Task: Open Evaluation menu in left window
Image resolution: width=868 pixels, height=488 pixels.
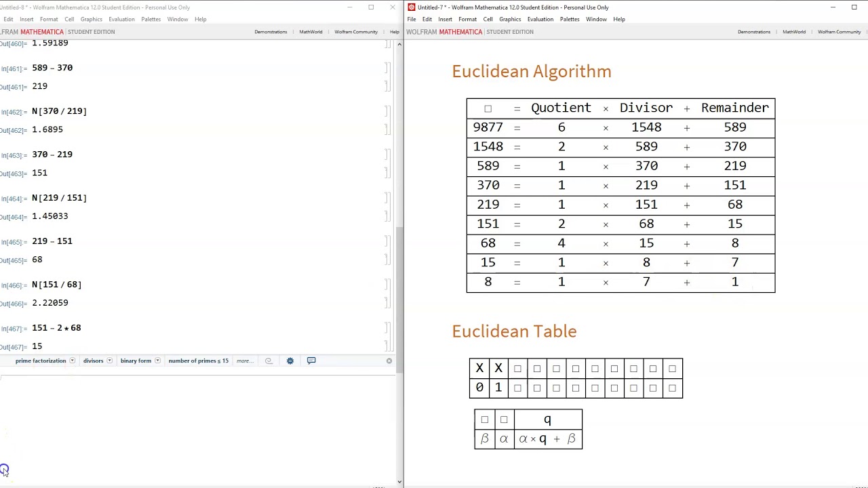Action: (121, 19)
